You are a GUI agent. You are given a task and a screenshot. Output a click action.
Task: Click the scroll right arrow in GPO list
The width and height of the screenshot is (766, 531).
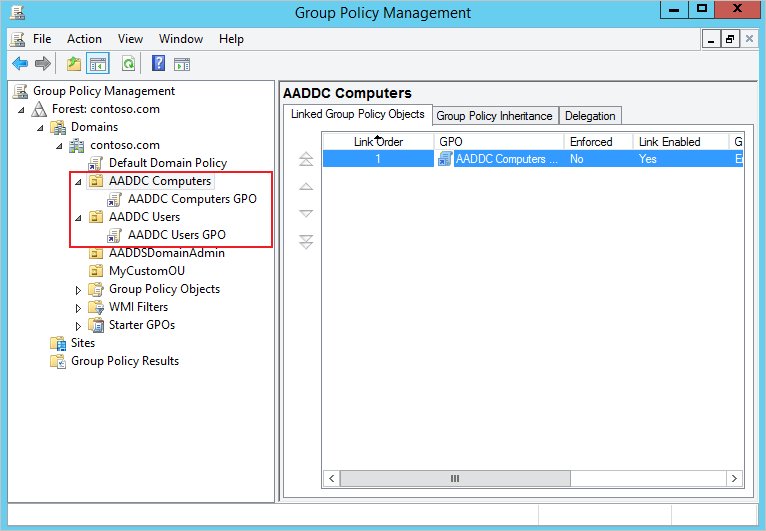pos(734,478)
